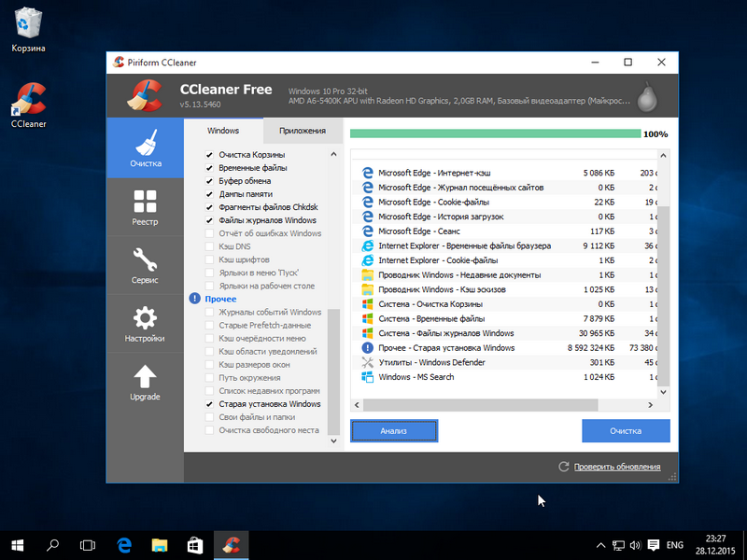Click the Upgrade arrow icon

145,376
